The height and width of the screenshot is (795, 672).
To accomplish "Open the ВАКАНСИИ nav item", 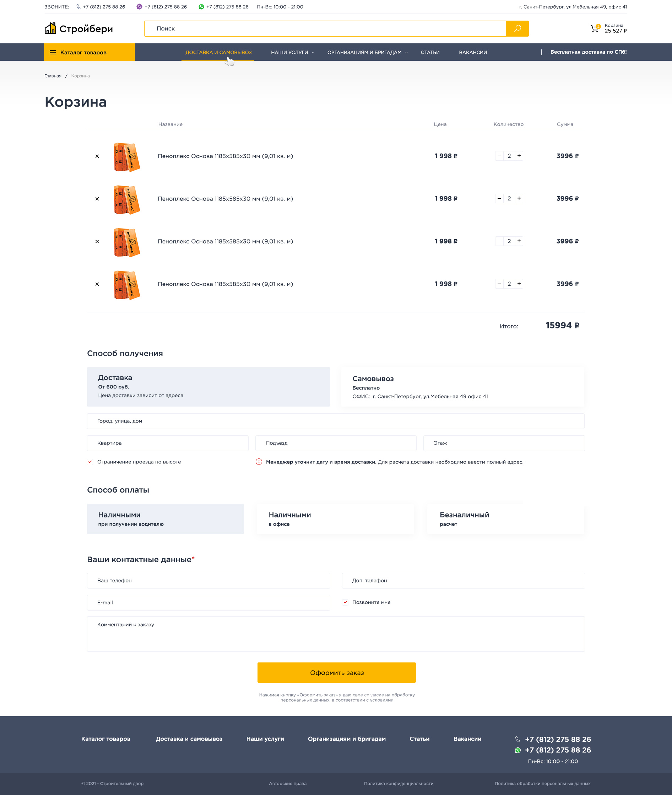I will click(473, 53).
